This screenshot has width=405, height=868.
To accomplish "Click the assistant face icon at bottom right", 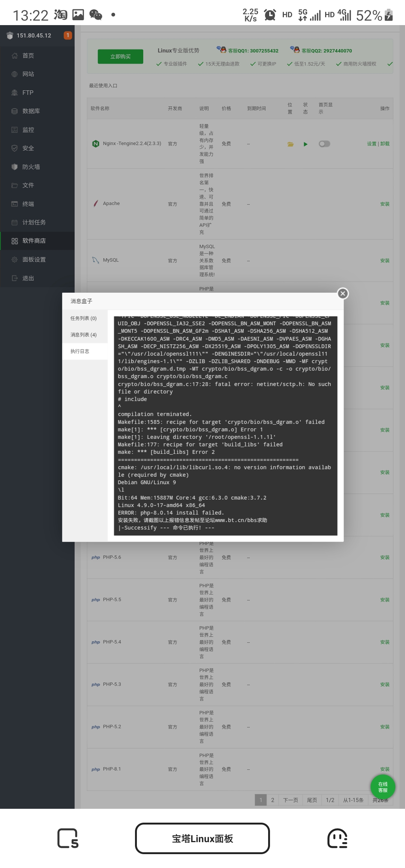I will coord(337,838).
